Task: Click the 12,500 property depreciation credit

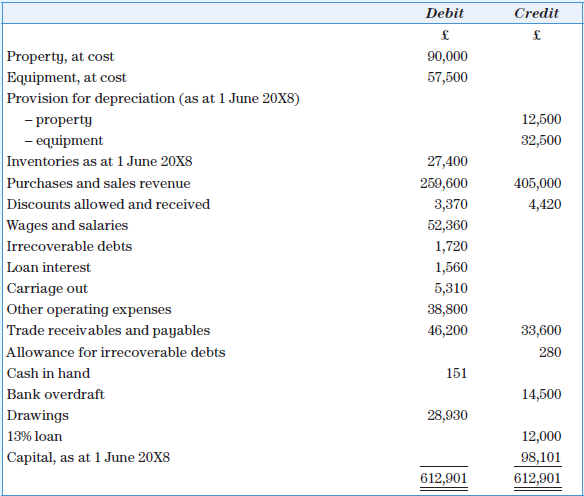Action: pyautogui.click(x=541, y=119)
